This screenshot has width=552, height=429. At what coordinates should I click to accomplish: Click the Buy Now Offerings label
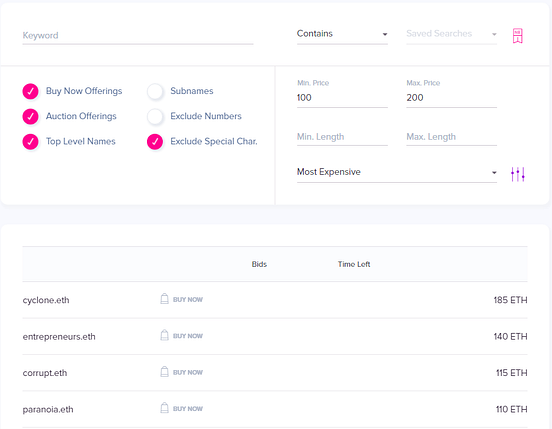(84, 91)
